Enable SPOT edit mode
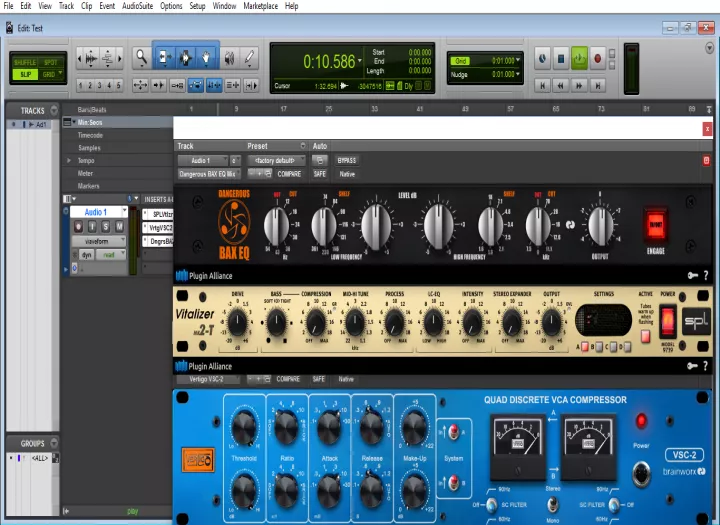720x525 pixels. 51,62
